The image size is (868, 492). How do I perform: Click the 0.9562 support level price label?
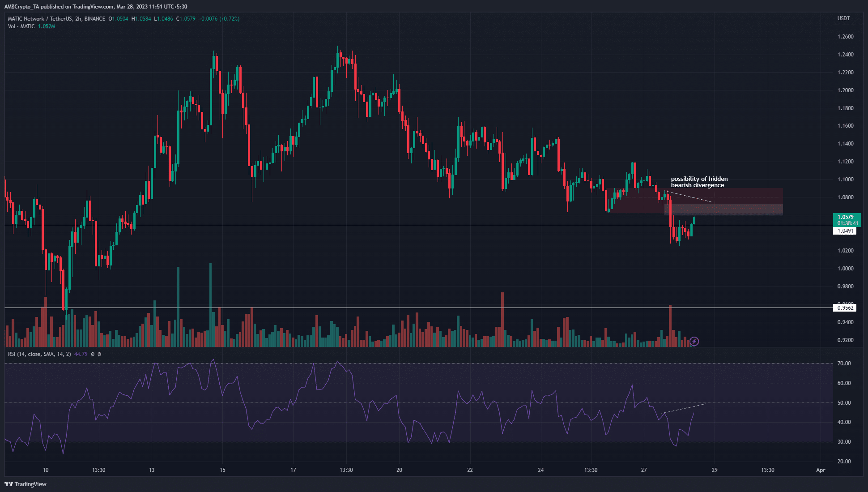tap(845, 308)
